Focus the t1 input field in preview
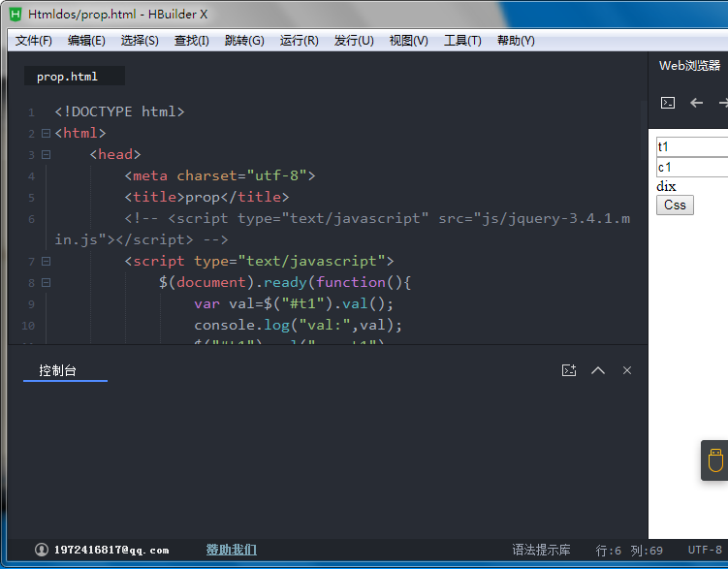Screen dimensions: 728x569 (x=692, y=146)
